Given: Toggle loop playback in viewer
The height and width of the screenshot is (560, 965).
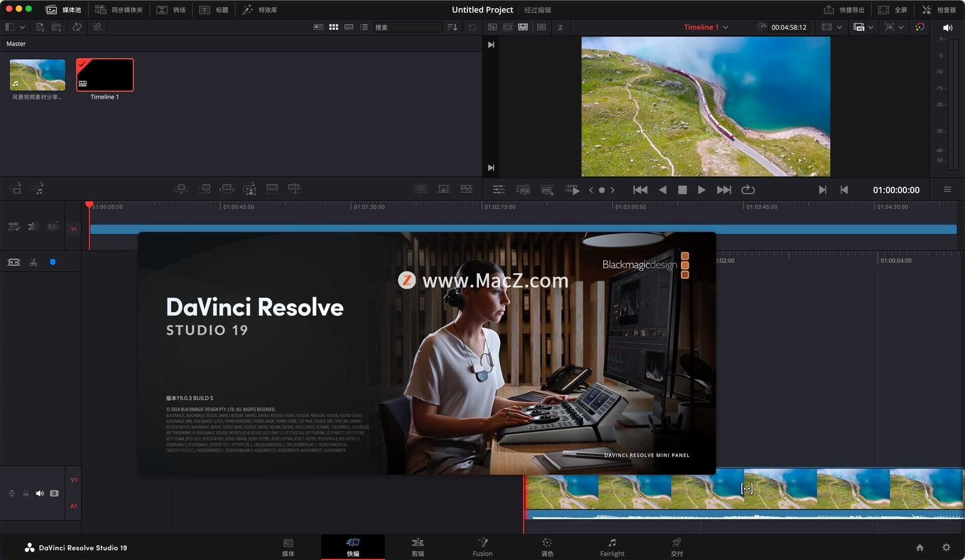Looking at the screenshot, I should coord(748,190).
